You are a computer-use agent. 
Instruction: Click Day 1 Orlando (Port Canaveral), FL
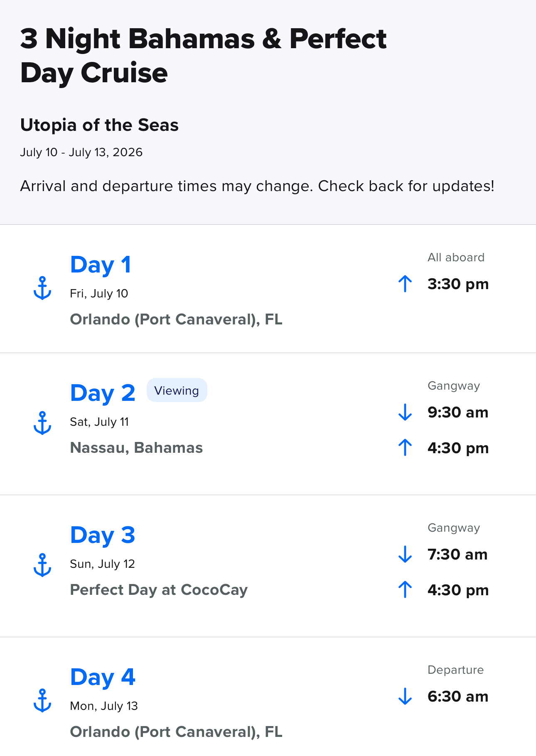tap(176, 319)
